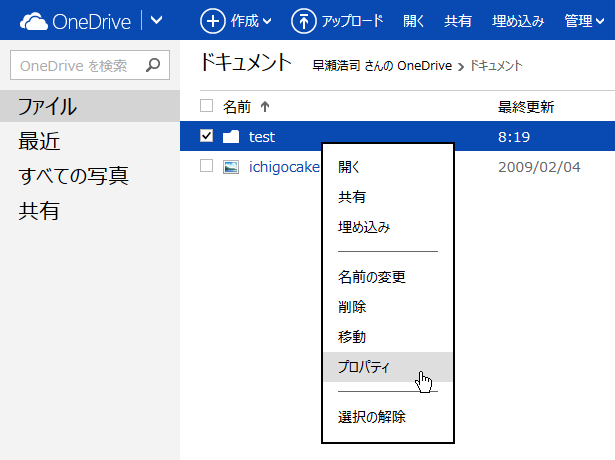Choose 共有 in the context menu

click(388, 197)
